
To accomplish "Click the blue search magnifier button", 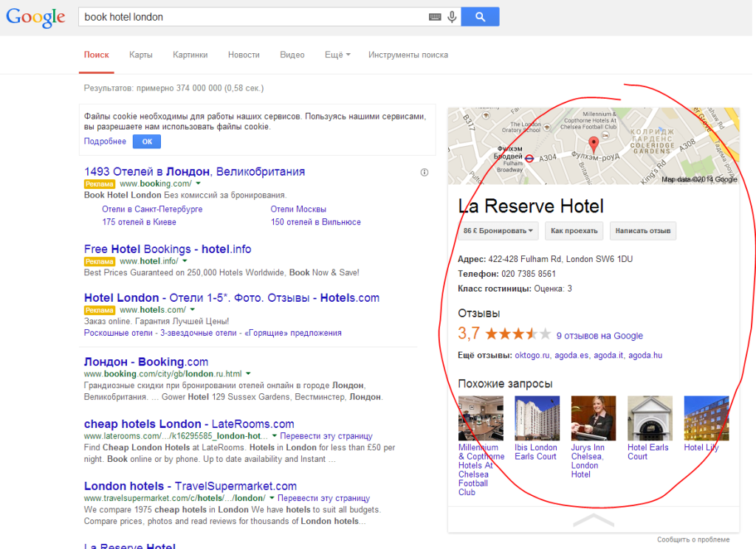I will point(480,17).
